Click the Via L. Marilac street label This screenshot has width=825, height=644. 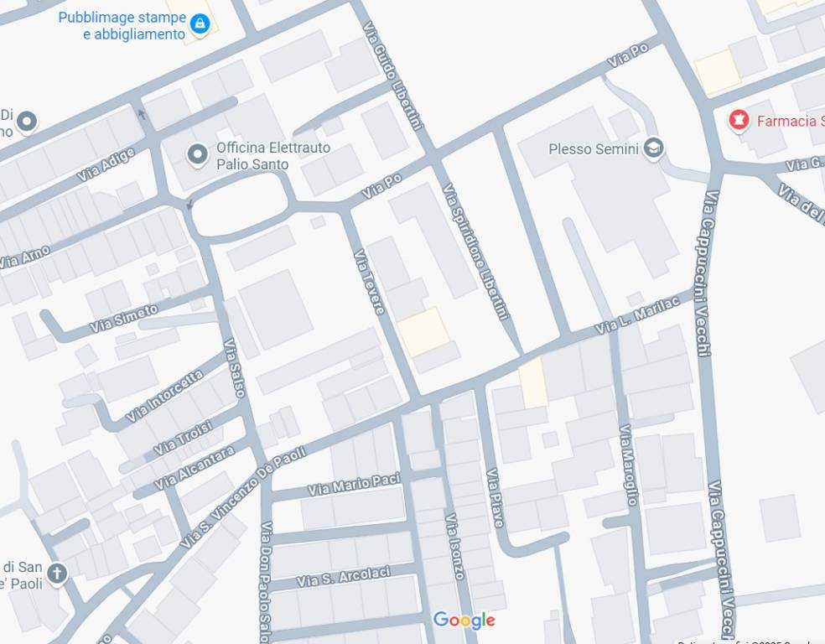tap(638, 314)
